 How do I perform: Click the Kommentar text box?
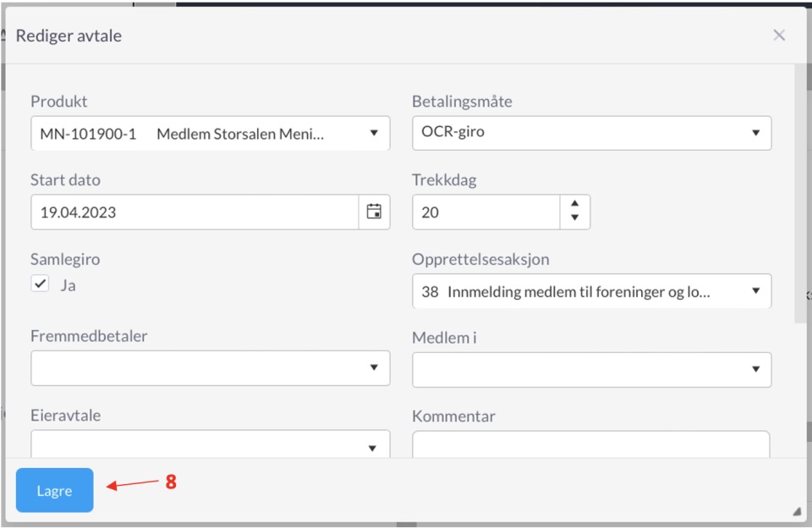click(x=591, y=444)
